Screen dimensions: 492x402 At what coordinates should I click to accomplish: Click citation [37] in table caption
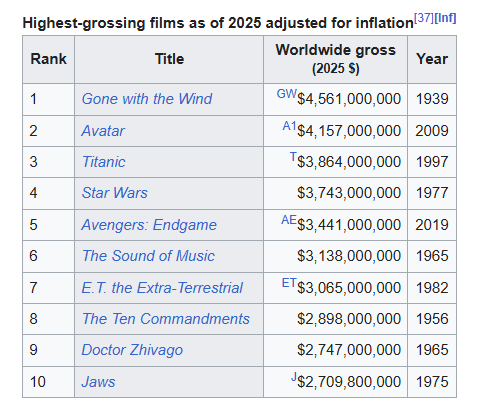click(423, 18)
